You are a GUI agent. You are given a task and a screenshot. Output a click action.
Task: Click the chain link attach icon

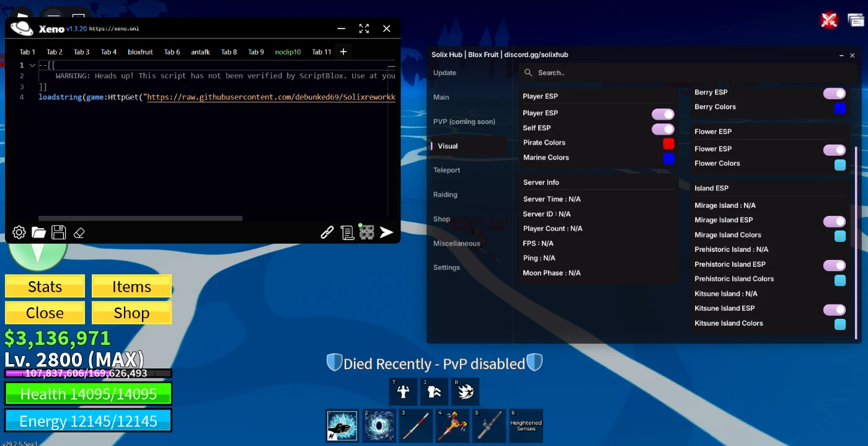click(x=327, y=233)
